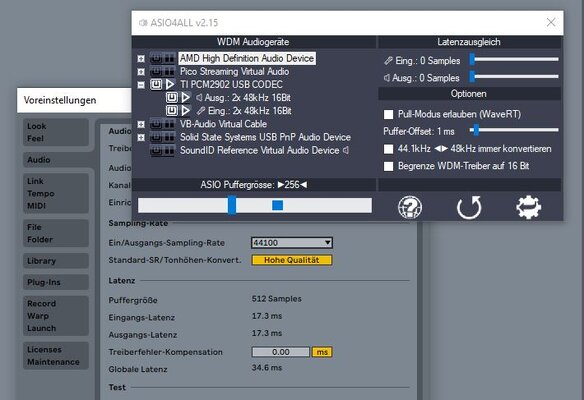
Task: Toggle power button for TI PCM2902 USB CODEC
Action: (x=156, y=85)
